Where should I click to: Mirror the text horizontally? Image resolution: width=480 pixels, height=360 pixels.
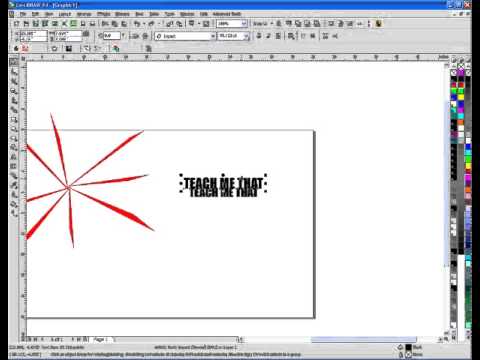[135, 36]
